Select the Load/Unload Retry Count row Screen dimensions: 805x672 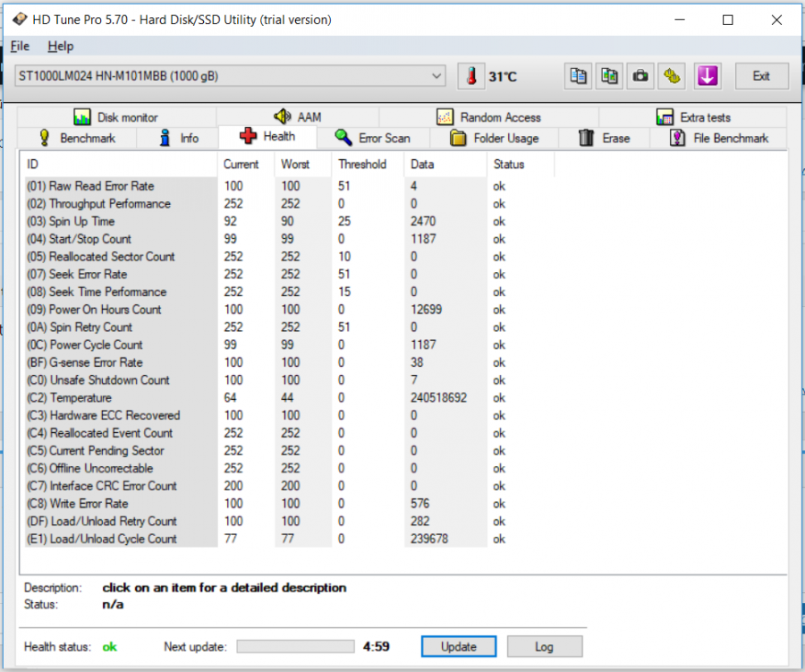[289, 521]
